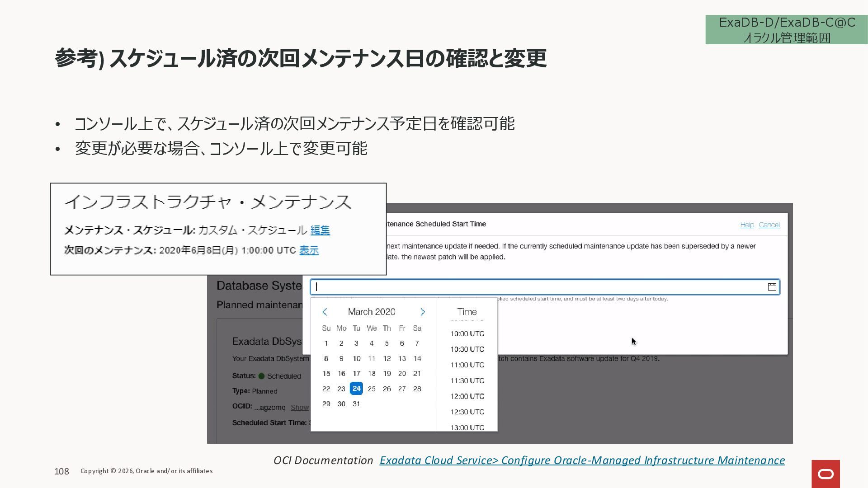The width and height of the screenshot is (868, 488).
Task: Pick March 1 on the calendar
Action: point(326,343)
